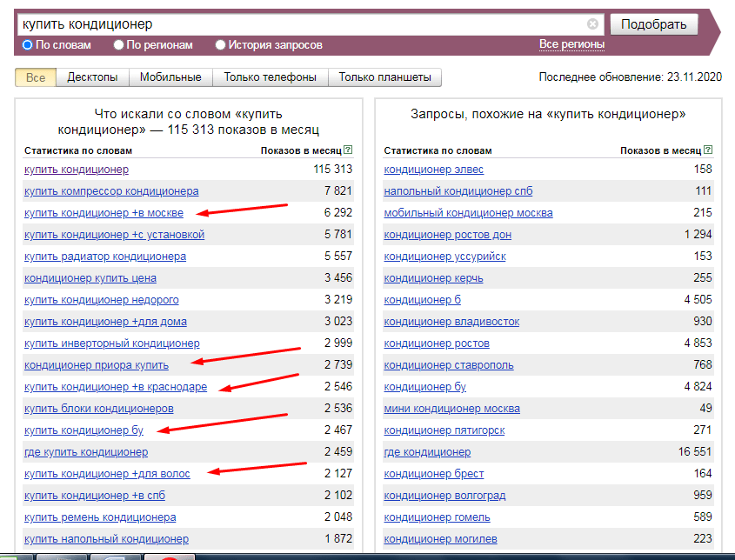
Task: Click the 'Подобрать' button
Action: 654,24
